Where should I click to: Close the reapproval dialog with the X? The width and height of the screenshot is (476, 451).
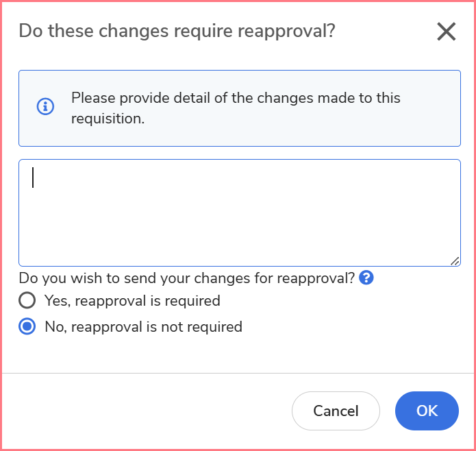(x=446, y=32)
